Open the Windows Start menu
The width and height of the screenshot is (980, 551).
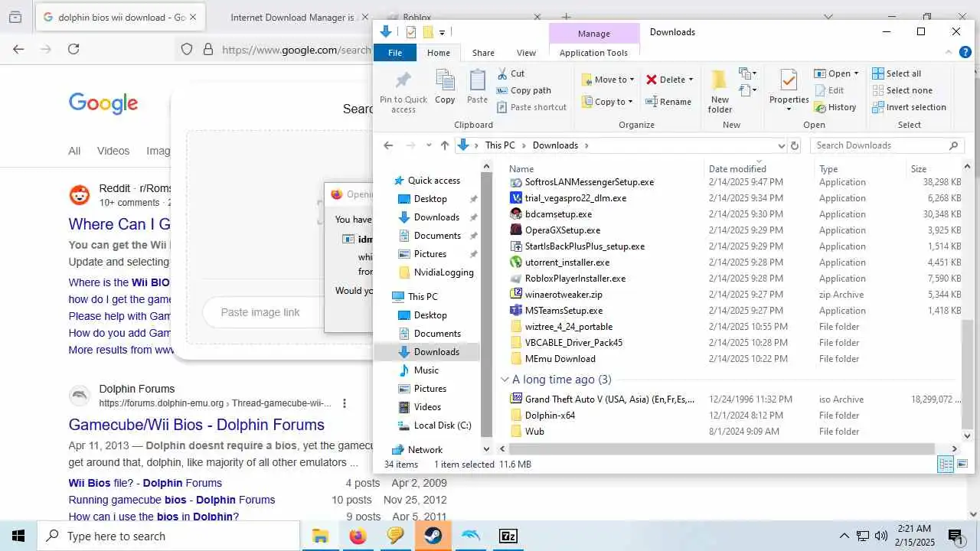click(x=18, y=536)
